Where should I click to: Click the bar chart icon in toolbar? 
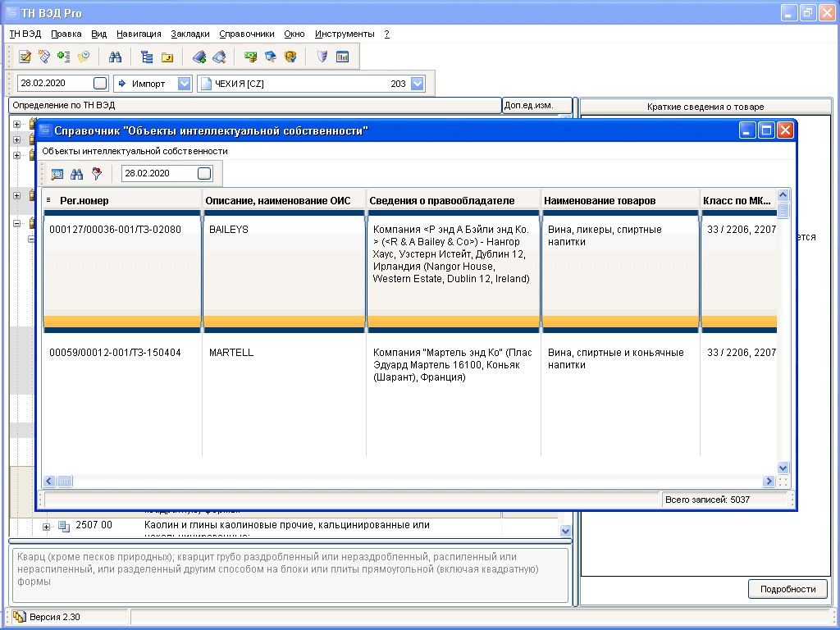(x=342, y=57)
